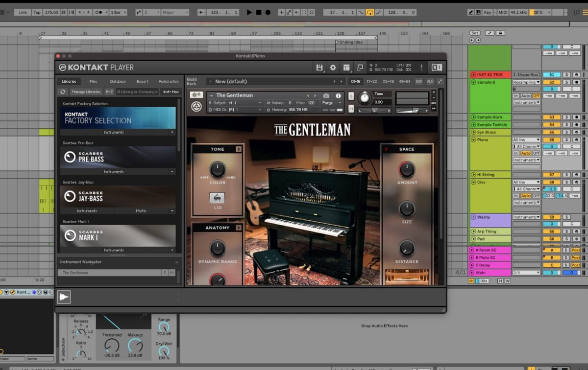
Task: Switch to the Automation tab
Action: [169, 81]
